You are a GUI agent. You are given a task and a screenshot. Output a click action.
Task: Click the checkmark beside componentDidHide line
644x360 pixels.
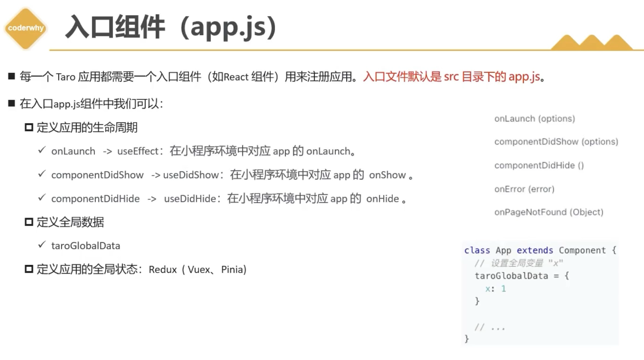42,198
